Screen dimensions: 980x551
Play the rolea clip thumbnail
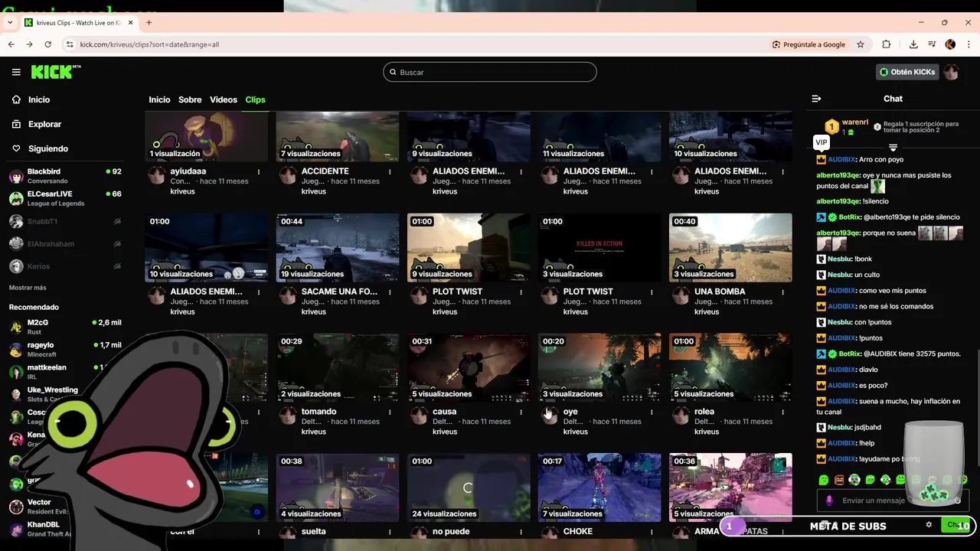730,367
